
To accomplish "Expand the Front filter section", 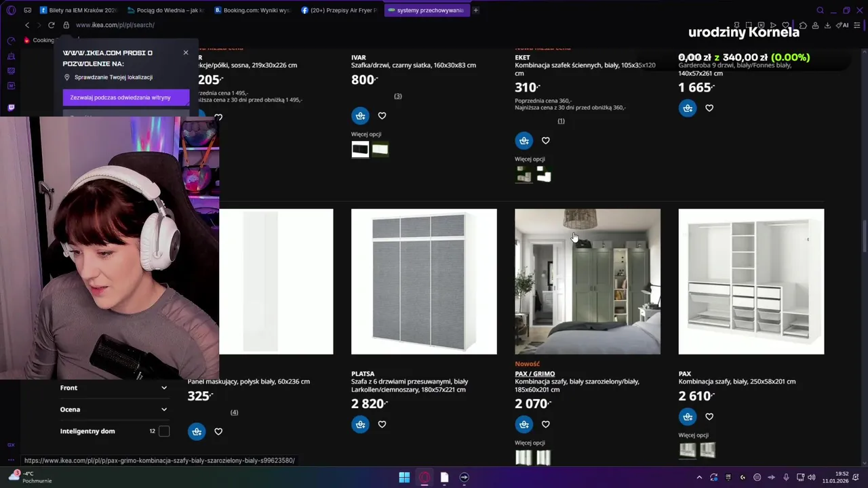I will coord(114,388).
